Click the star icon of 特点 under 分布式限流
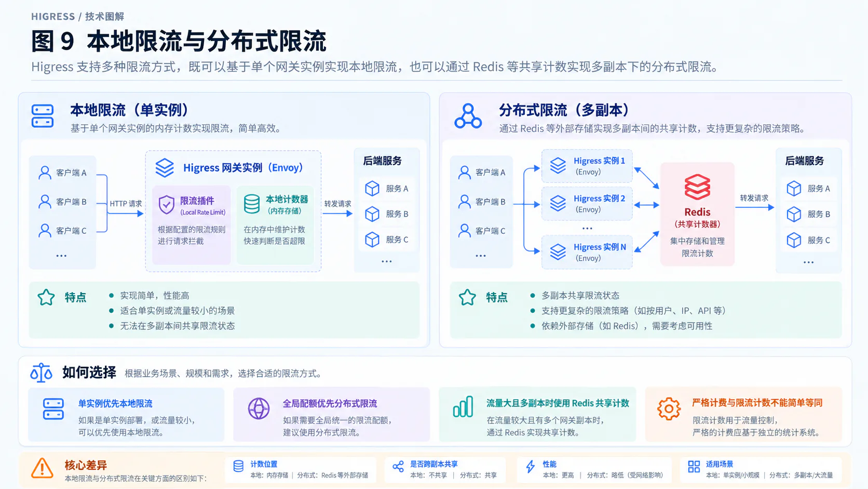 coord(467,297)
